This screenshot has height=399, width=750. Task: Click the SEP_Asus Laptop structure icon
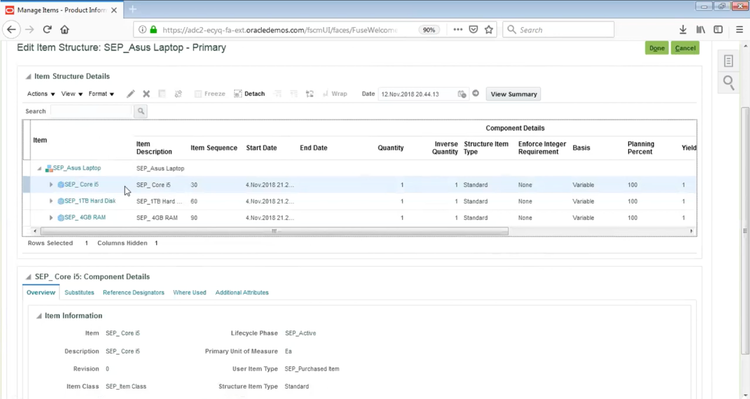tap(49, 168)
